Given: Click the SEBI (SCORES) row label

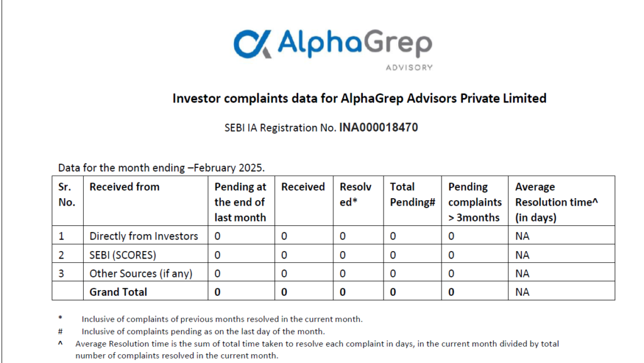Looking at the screenshot, I should [x=123, y=255].
